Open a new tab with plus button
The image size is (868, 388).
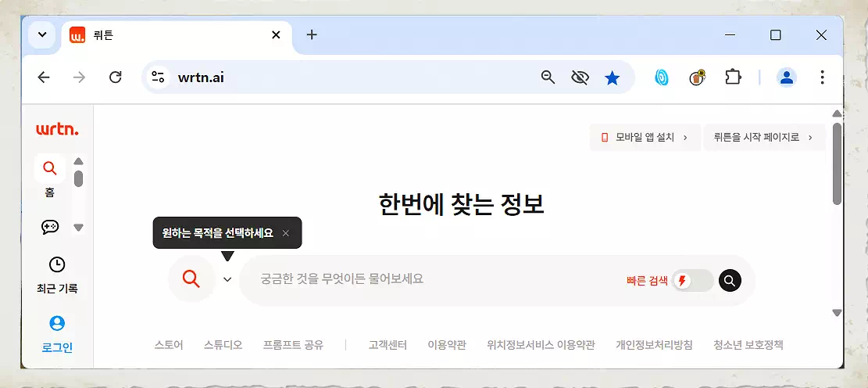(312, 34)
